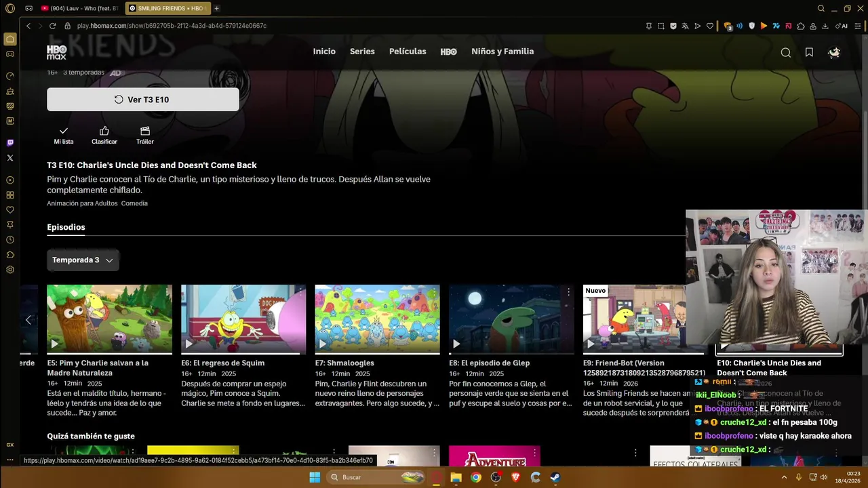Open E5 thumbnail three-dot options
The image size is (868, 488).
pyautogui.click(x=167, y=292)
